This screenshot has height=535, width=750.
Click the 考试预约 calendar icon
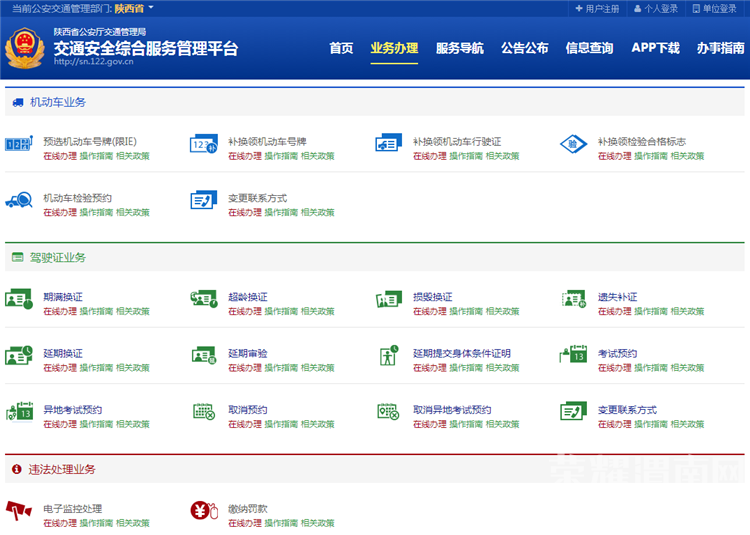(573, 357)
